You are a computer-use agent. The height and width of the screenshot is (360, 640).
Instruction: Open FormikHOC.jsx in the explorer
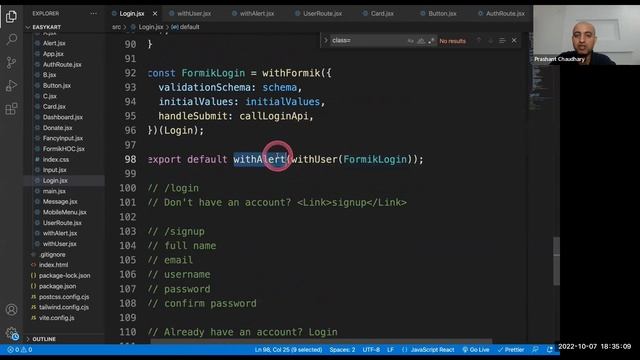click(x=64, y=149)
